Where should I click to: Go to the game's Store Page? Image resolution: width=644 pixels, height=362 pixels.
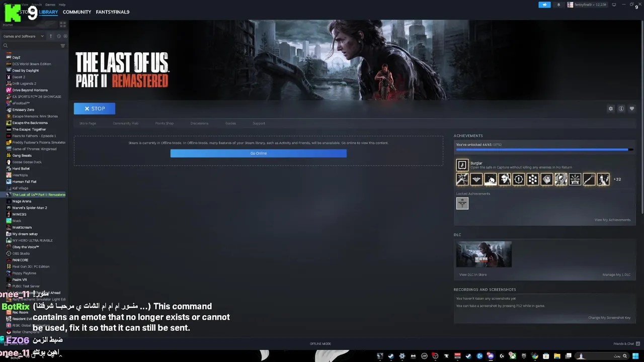point(88,123)
